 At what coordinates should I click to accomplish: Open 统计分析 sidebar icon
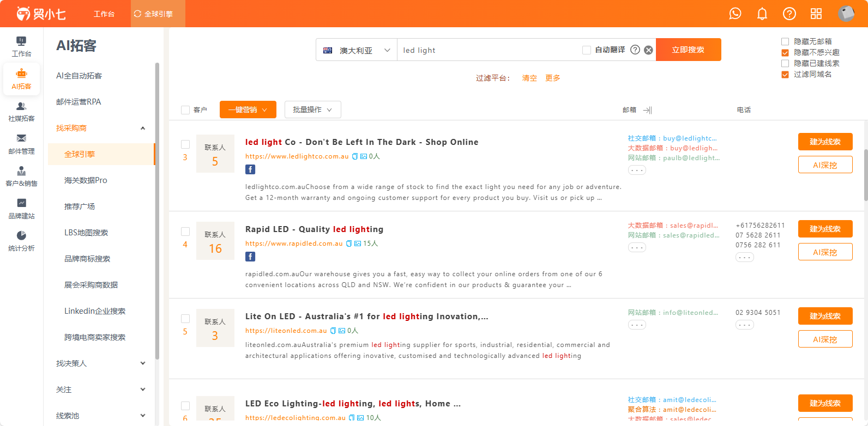tap(21, 241)
